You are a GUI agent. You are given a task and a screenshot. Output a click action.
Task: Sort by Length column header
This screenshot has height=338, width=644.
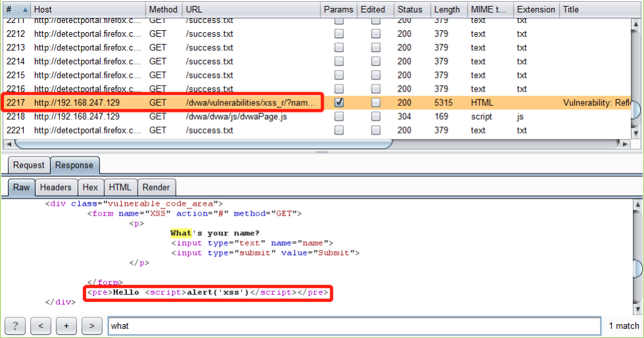(449, 9)
